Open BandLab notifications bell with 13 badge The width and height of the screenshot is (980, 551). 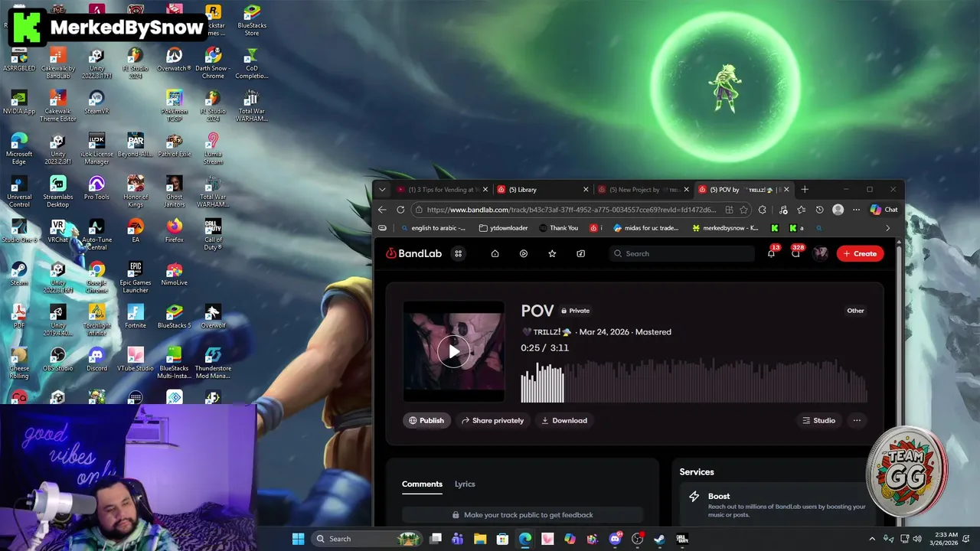pyautogui.click(x=772, y=253)
